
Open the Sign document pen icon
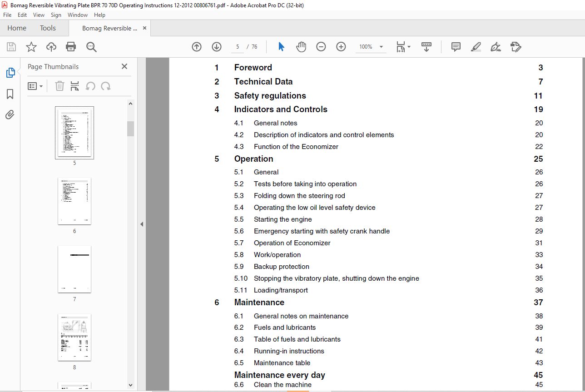(x=496, y=47)
